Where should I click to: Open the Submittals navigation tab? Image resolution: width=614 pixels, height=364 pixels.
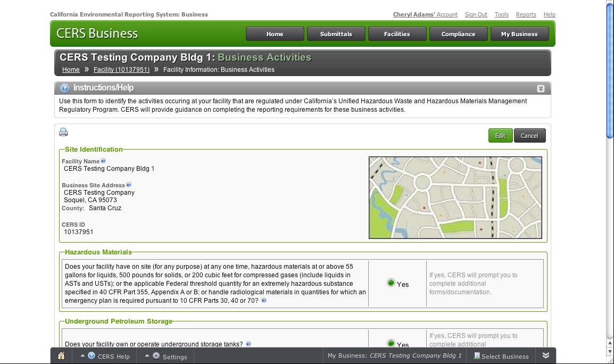pos(336,34)
